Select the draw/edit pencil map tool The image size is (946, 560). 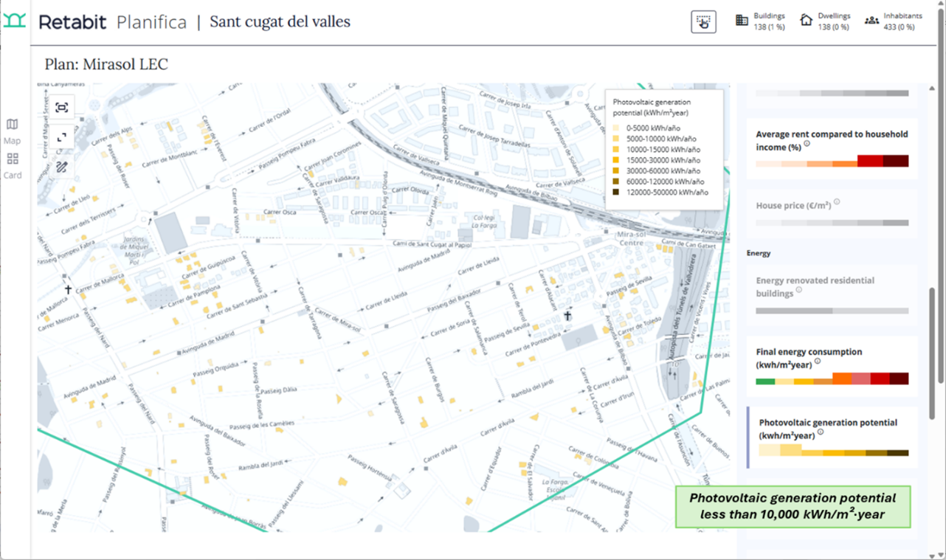[x=62, y=167]
